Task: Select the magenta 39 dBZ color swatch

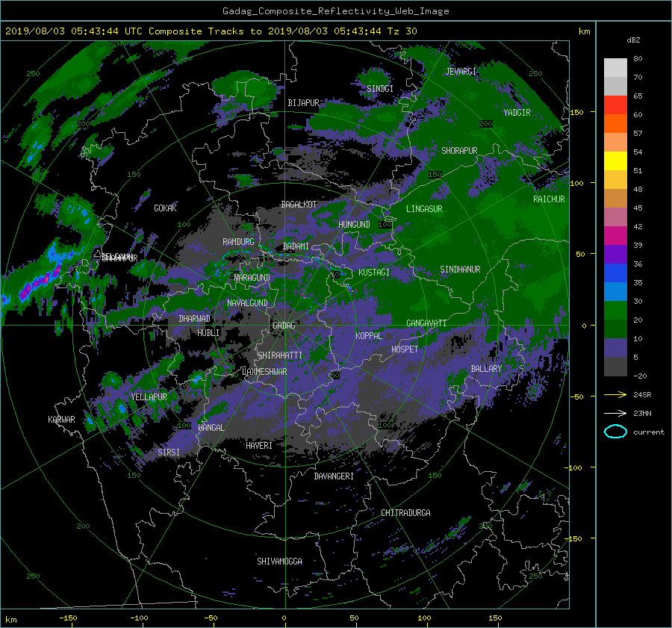Action: (x=615, y=236)
